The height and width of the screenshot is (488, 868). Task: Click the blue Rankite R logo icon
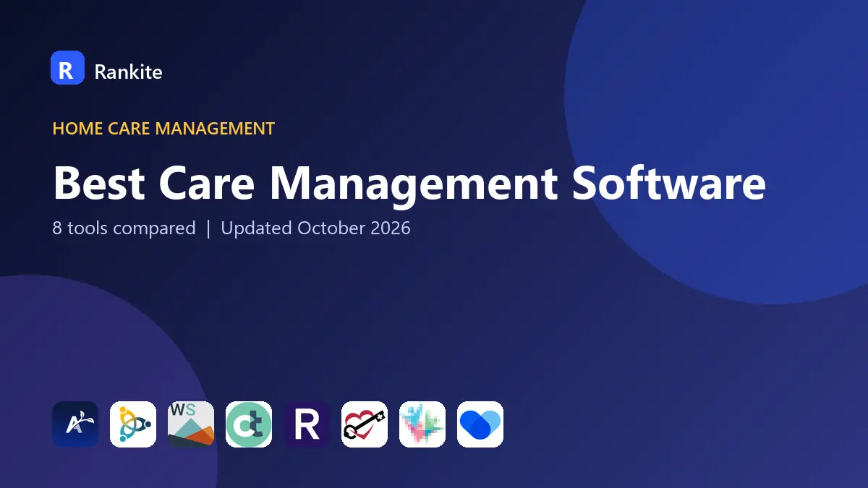pos(67,68)
